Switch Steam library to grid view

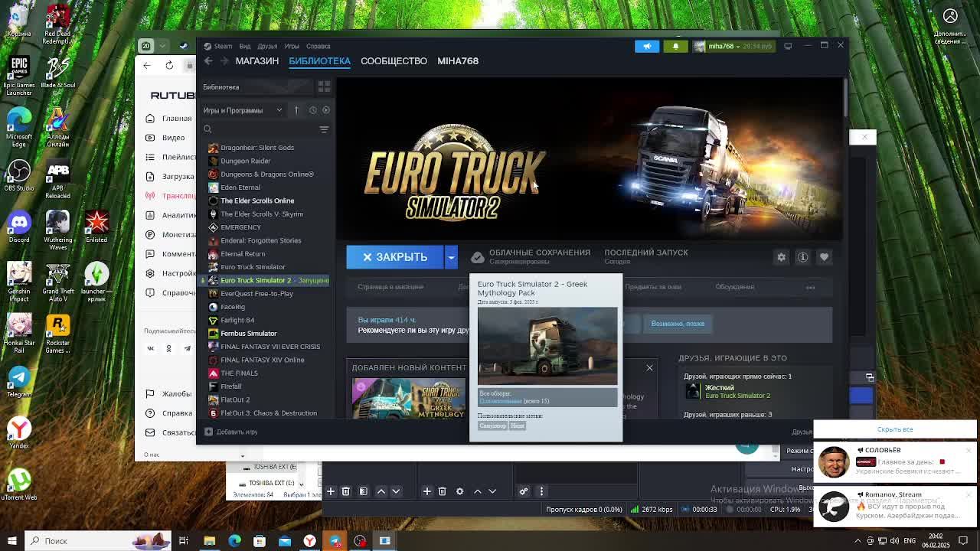(324, 86)
